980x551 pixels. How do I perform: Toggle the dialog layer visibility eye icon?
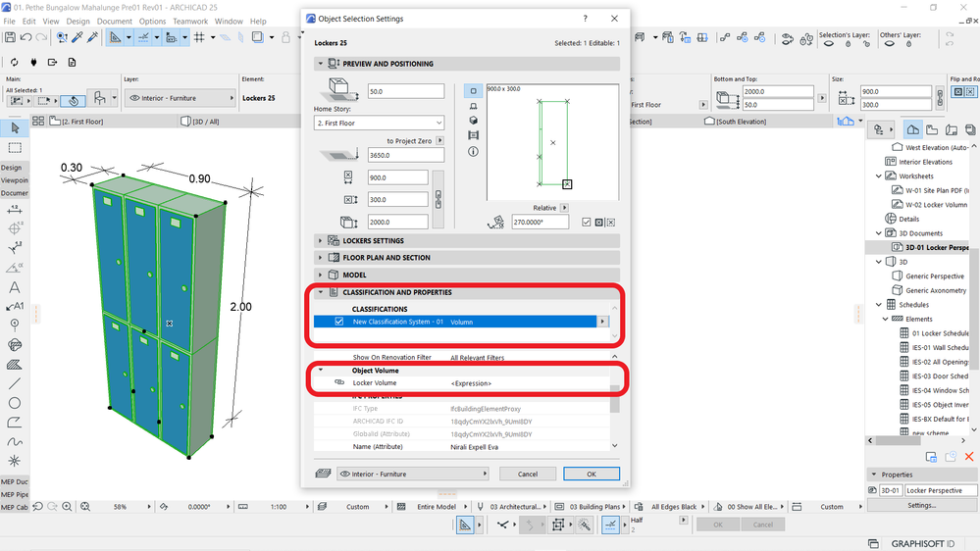tap(345, 475)
